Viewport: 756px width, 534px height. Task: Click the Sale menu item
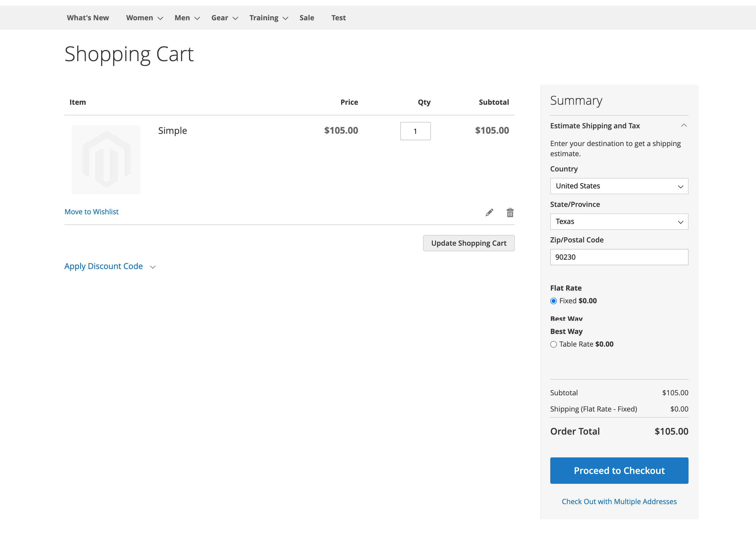[x=306, y=18]
